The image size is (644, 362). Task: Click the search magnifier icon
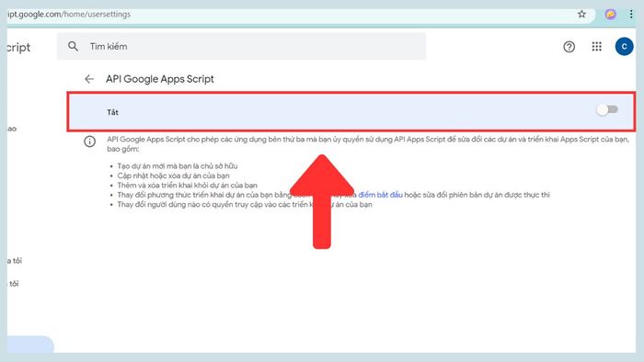[73, 46]
